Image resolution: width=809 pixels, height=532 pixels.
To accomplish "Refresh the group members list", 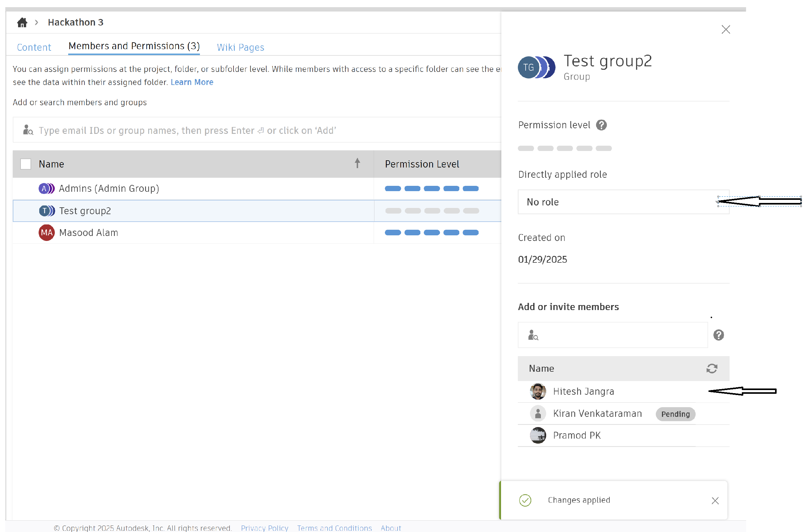I will pyautogui.click(x=712, y=368).
